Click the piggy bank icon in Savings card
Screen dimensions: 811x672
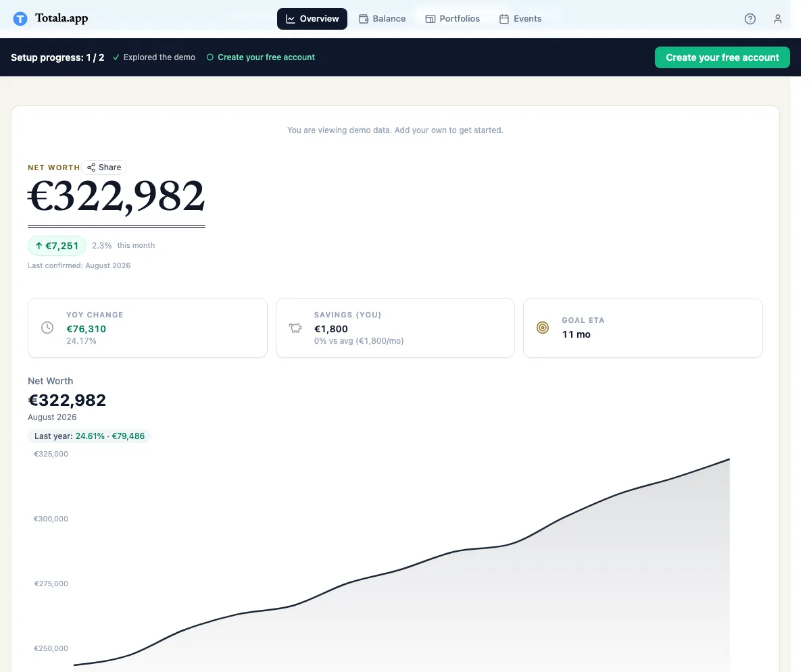pyautogui.click(x=295, y=328)
